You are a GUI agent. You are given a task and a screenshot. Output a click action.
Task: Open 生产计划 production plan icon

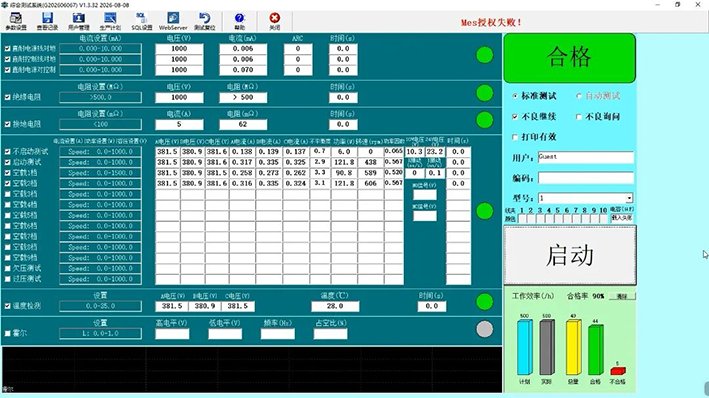[x=110, y=21]
